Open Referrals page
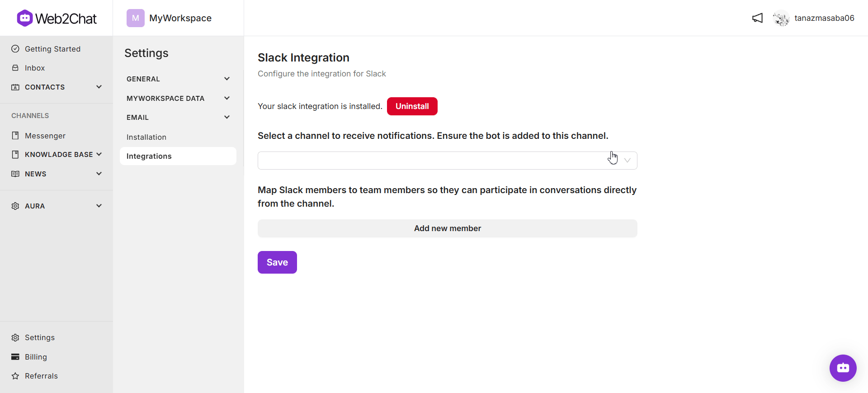 click(41, 376)
